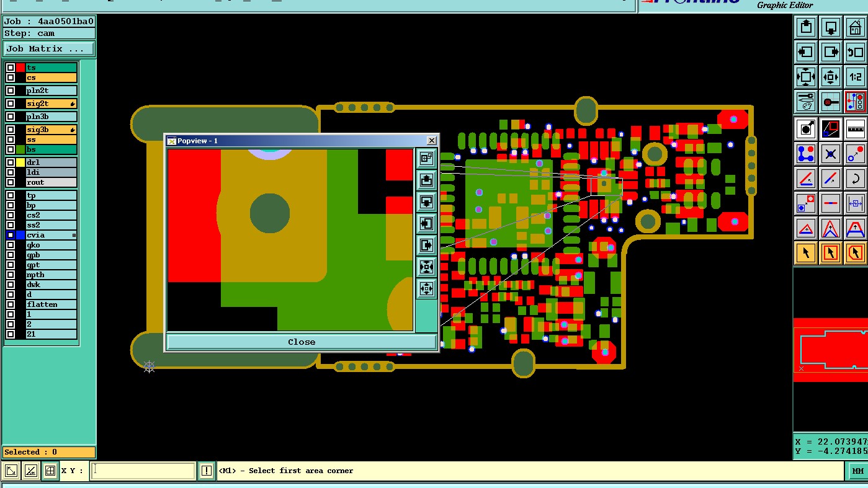Click the red snap target icon
Screen dimensions: 868x488
pyautogui.click(x=831, y=102)
